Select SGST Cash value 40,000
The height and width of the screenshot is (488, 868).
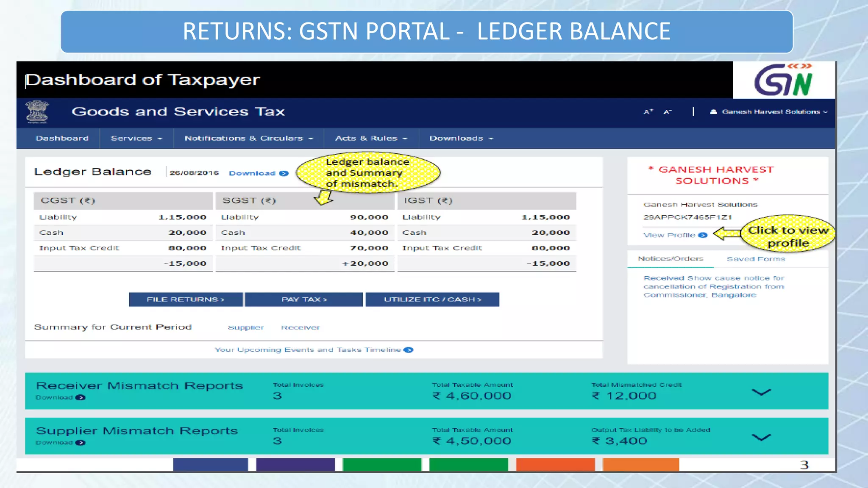[369, 233]
